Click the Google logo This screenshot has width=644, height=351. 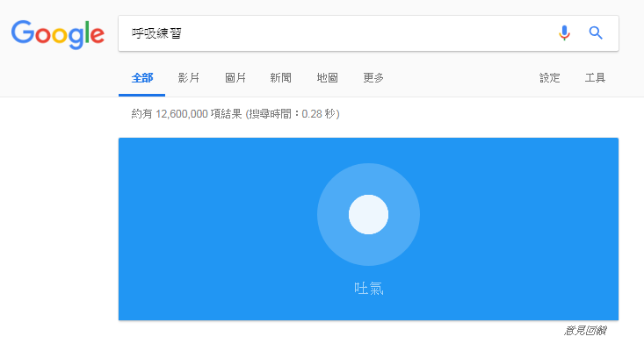[x=57, y=34]
